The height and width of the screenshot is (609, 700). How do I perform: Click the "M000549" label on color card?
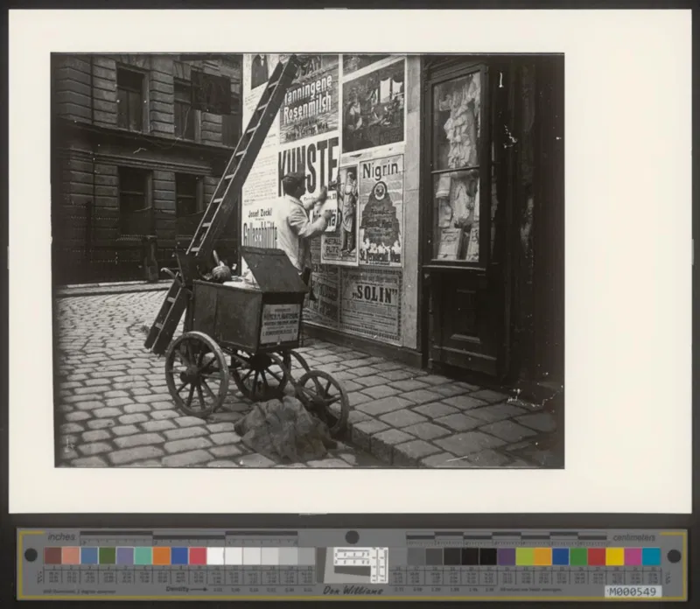point(633,592)
